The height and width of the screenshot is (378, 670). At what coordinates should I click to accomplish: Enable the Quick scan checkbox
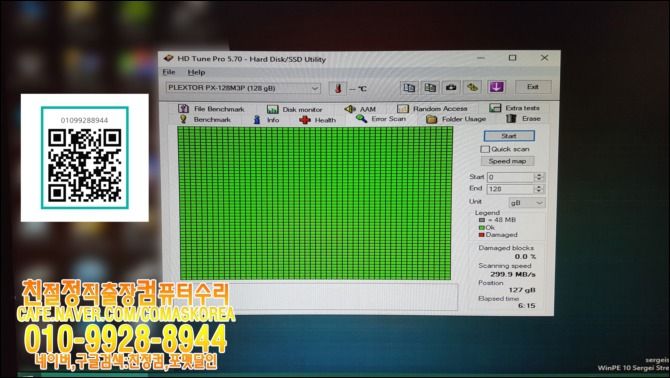(x=485, y=149)
